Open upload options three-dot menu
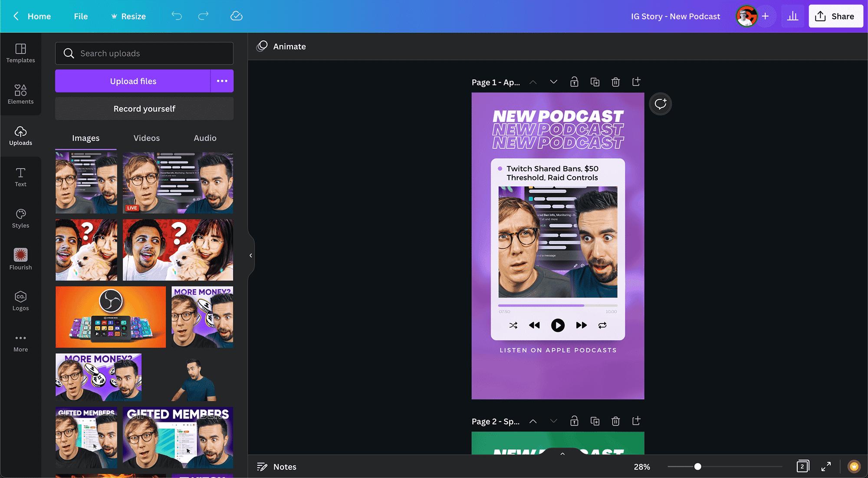The image size is (868, 478). (x=222, y=81)
